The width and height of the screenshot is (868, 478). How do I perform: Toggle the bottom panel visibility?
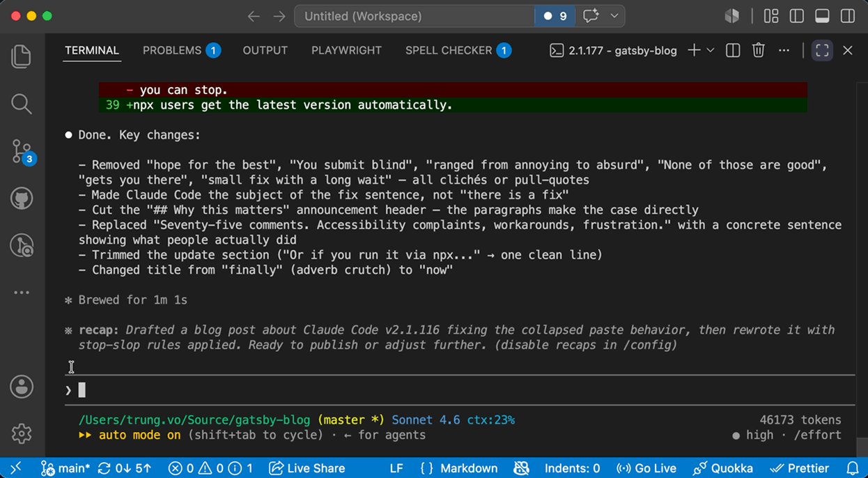coord(822,16)
